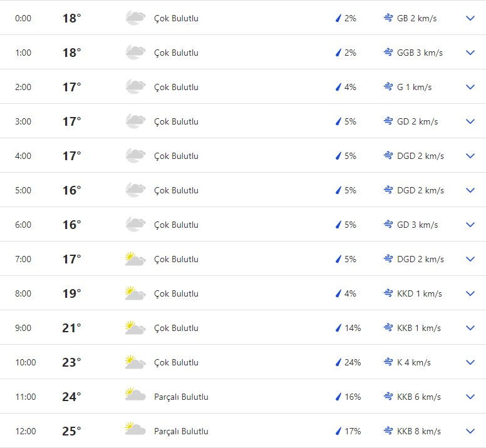Expand the 12:00 forecast chevron

point(470,431)
